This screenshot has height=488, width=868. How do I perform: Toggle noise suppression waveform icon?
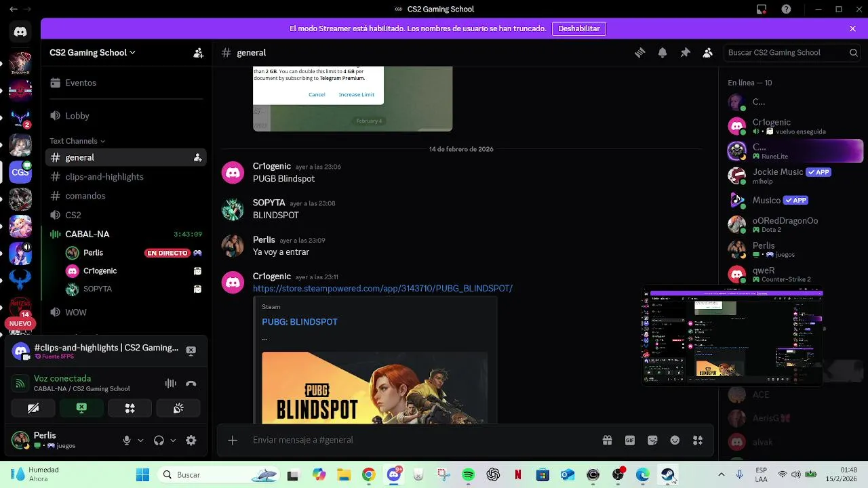pos(170,384)
